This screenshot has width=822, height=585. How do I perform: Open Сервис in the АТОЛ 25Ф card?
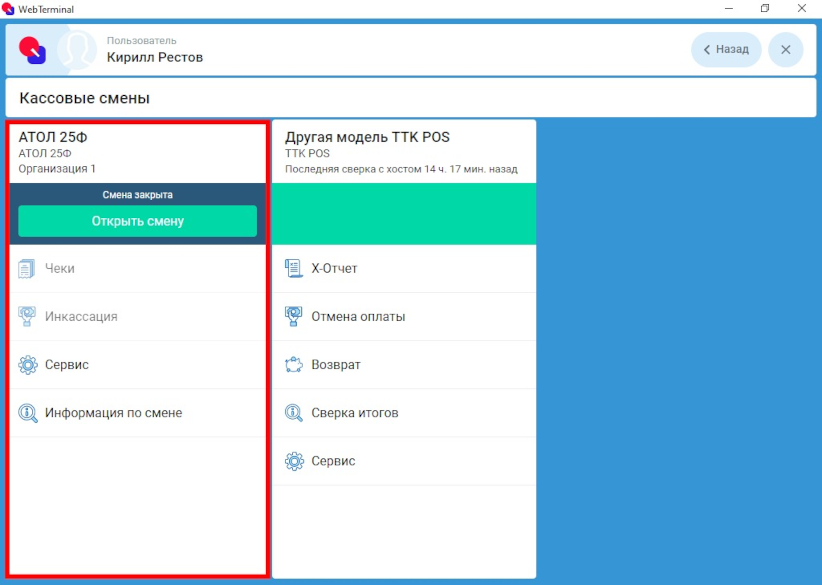[x=137, y=365]
